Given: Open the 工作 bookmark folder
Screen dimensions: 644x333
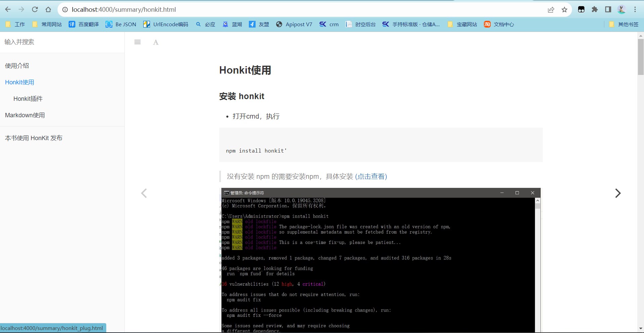Looking at the screenshot, I should tap(15, 24).
